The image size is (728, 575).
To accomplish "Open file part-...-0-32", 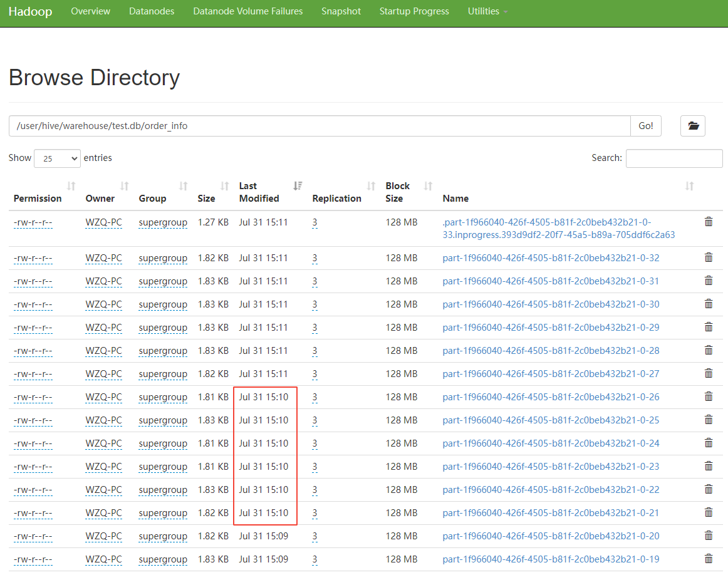I will coord(551,257).
